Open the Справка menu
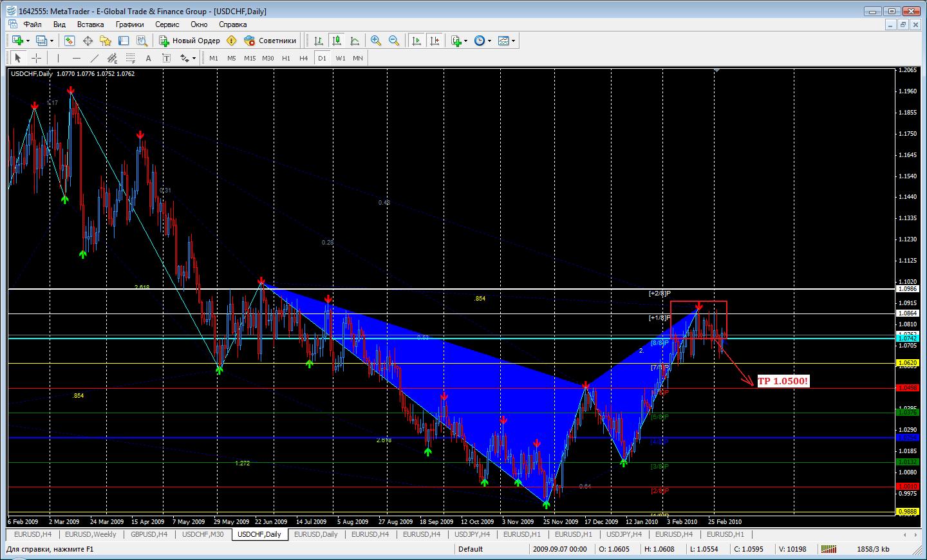 point(232,24)
